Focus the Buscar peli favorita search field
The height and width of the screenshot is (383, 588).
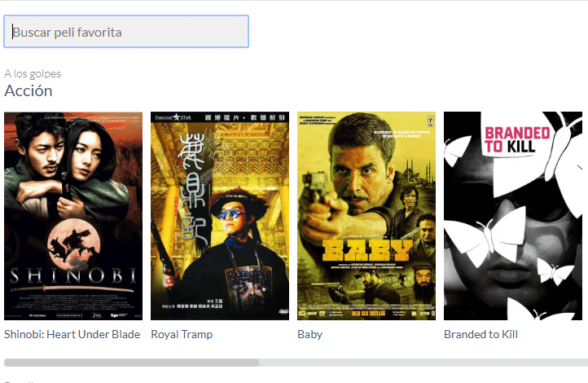(x=126, y=32)
